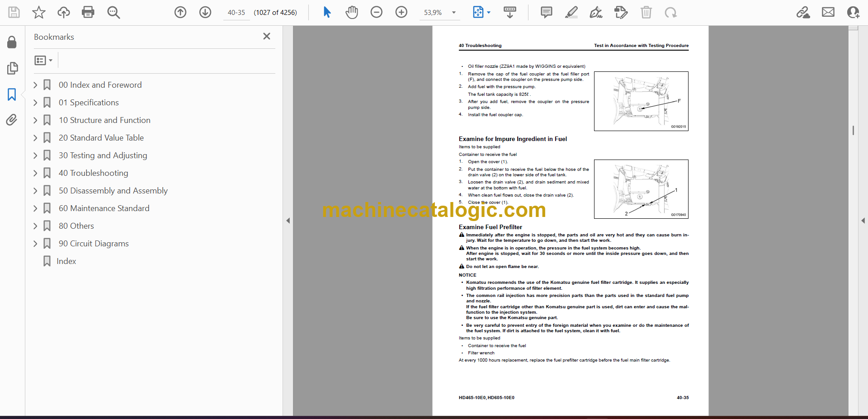Jump to 60 Maintenance Standard
The height and width of the screenshot is (419, 868).
[x=104, y=208]
